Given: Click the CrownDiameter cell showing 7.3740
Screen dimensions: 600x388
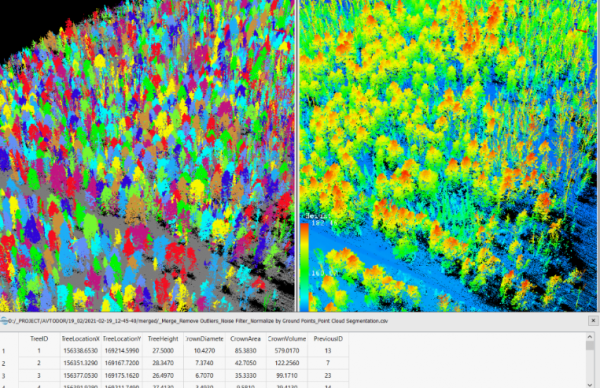Looking at the screenshot, I should pyautogui.click(x=204, y=363).
